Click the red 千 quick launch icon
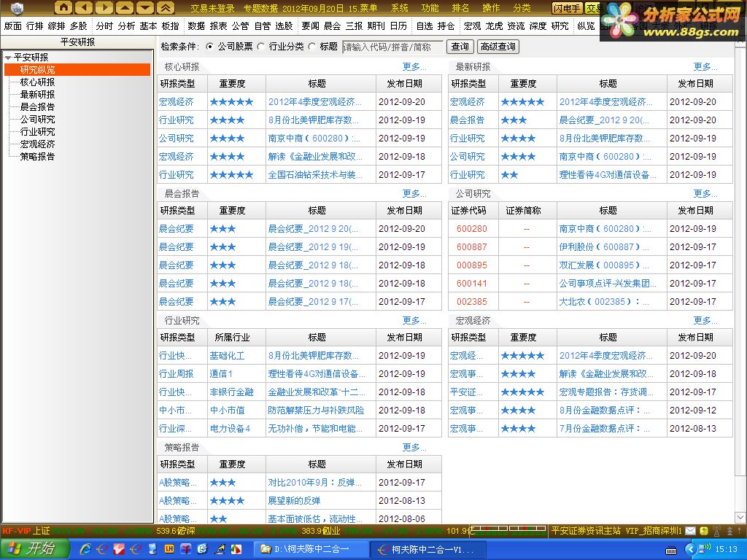747x560 pixels. [x=186, y=549]
